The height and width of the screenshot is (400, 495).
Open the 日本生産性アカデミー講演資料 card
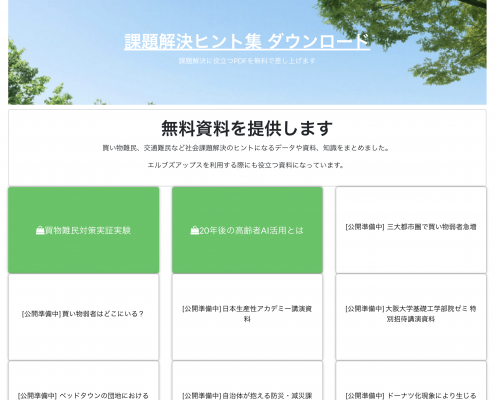coord(247,317)
